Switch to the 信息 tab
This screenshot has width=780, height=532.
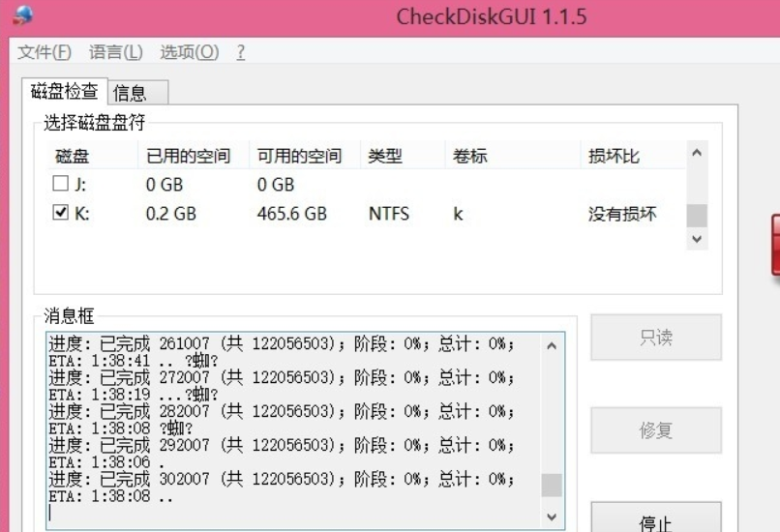click(x=131, y=93)
